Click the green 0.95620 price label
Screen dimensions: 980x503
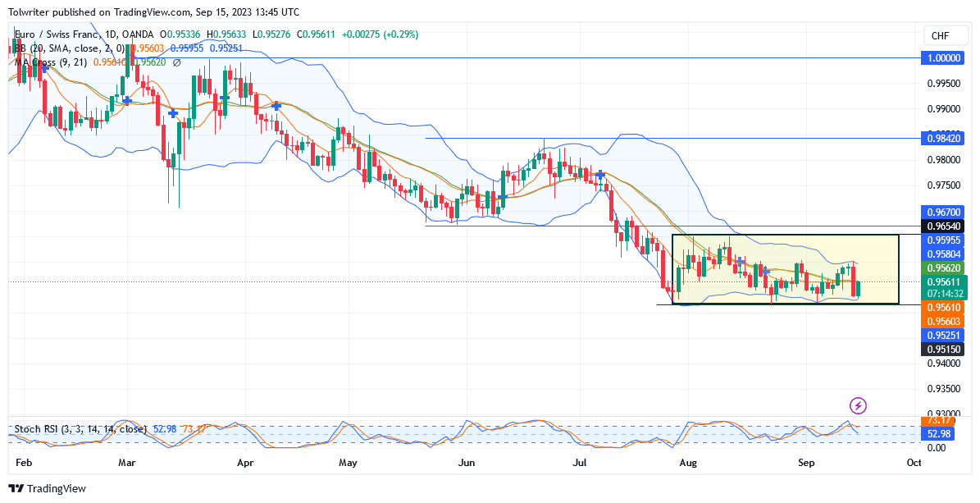coord(942,268)
